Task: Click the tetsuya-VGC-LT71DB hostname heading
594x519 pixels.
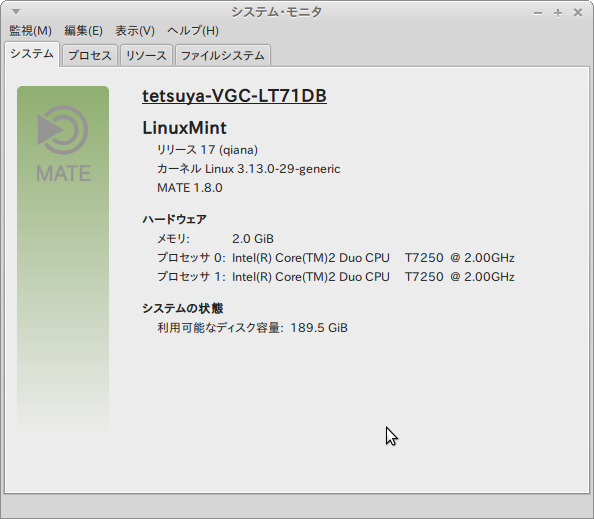Action: [x=234, y=96]
